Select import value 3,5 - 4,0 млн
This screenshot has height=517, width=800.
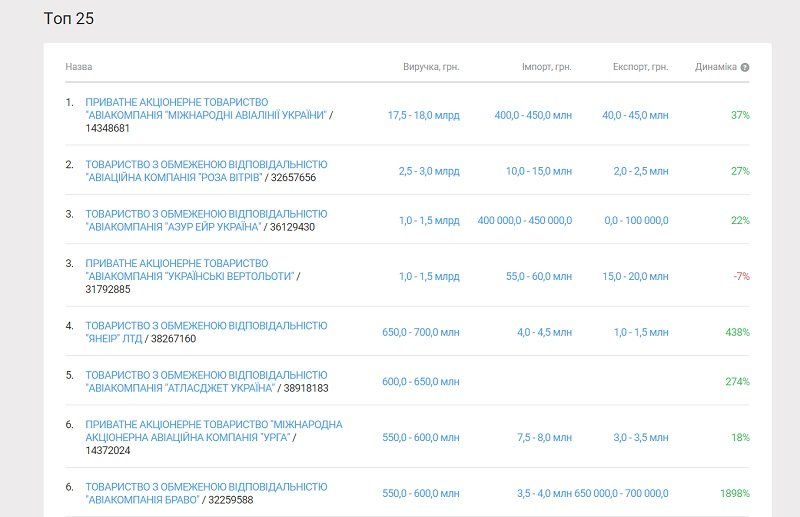pos(544,494)
